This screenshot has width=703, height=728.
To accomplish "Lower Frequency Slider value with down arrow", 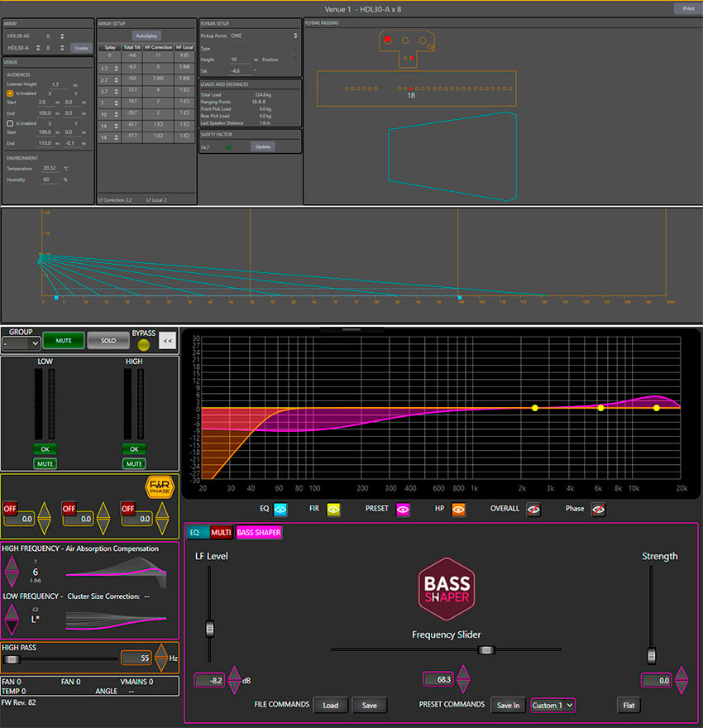I will click(x=463, y=686).
